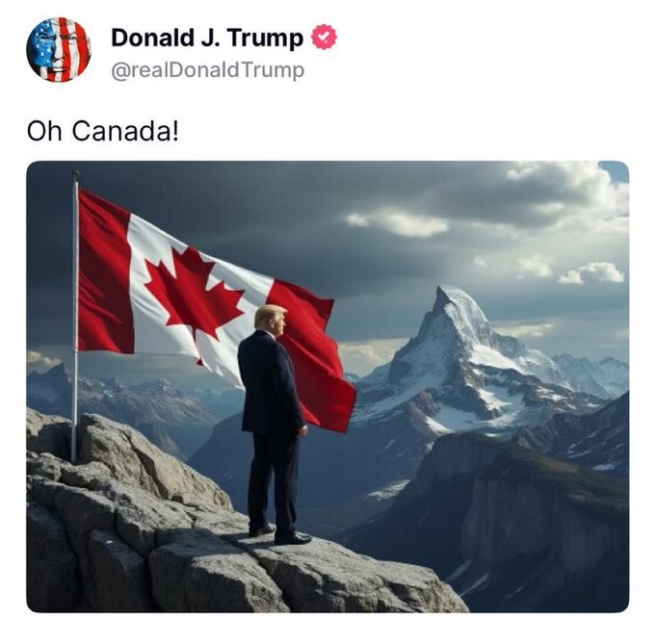
Task: Open the attached mountain photo
Action: (327, 386)
